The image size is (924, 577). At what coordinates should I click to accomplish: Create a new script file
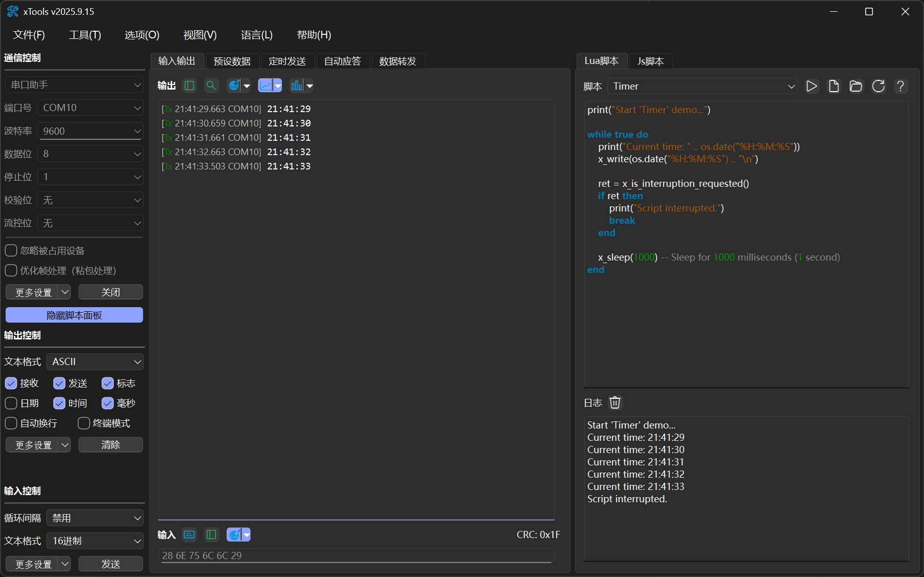[x=834, y=86]
